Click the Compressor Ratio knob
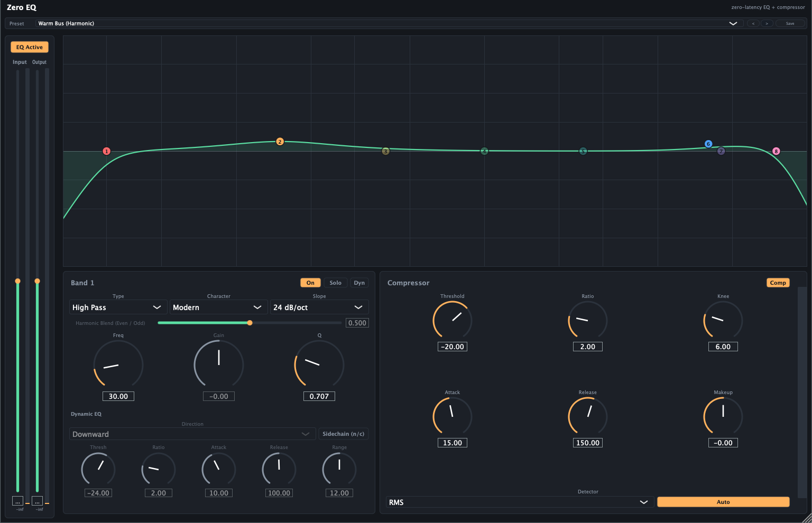 point(588,321)
